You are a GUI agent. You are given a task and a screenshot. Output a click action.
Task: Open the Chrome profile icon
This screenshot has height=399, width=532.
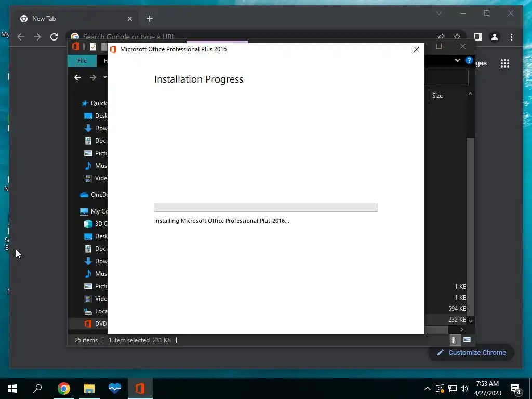495,37
